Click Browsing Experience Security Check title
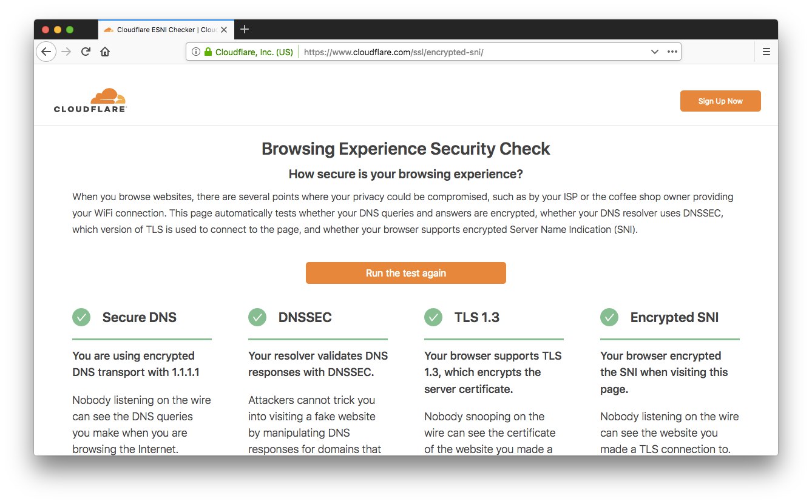The height and width of the screenshot is (504, 812). pos(406,149)
